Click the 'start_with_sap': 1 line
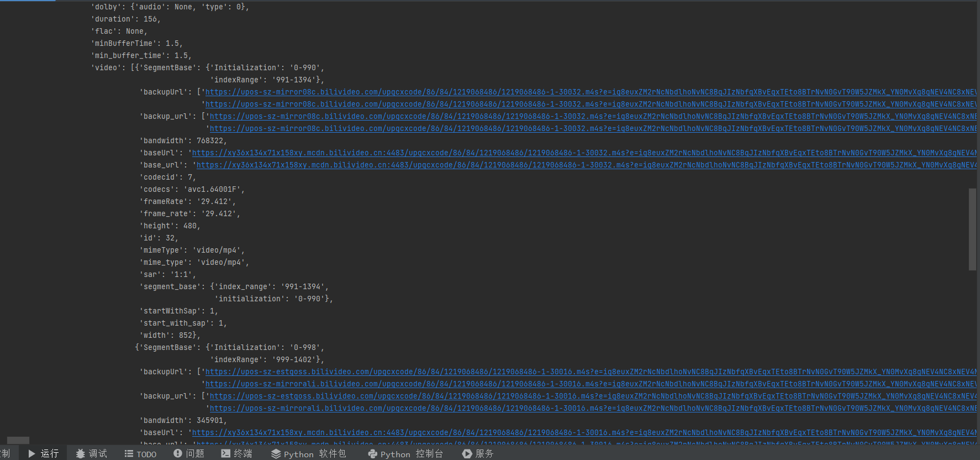This screenshot has width=980, height=460. 183,323
